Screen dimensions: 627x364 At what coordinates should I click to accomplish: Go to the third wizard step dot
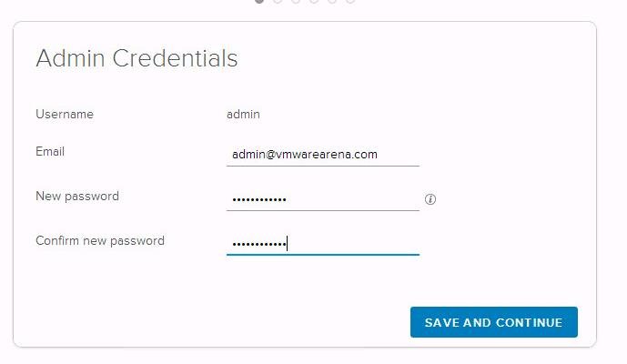[x=296, y=1]
